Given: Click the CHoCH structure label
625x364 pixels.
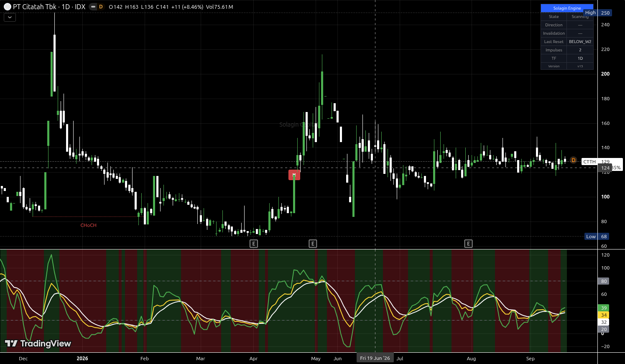Looking at the screenshot, I should click(89, 225).
